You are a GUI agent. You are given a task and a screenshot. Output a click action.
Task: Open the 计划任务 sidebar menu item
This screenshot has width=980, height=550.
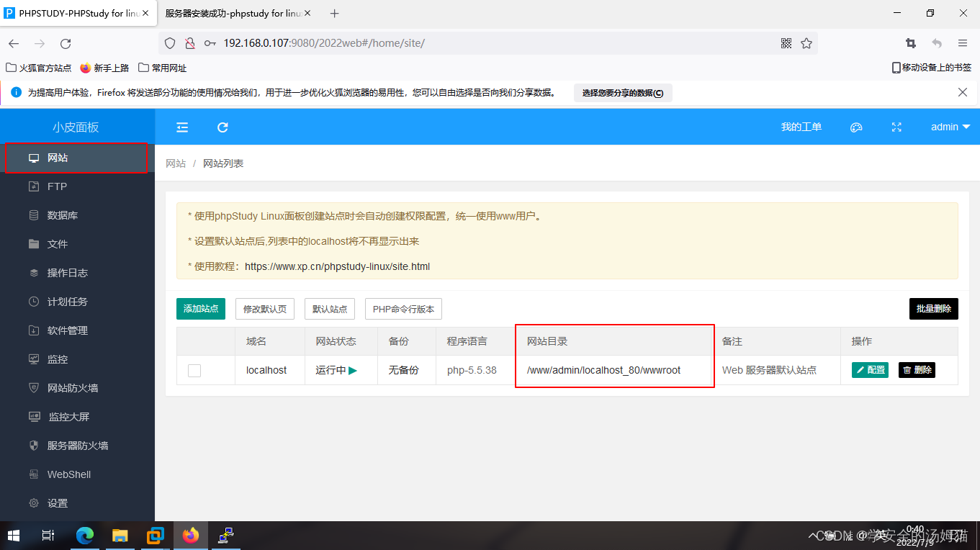pos(77,302)
